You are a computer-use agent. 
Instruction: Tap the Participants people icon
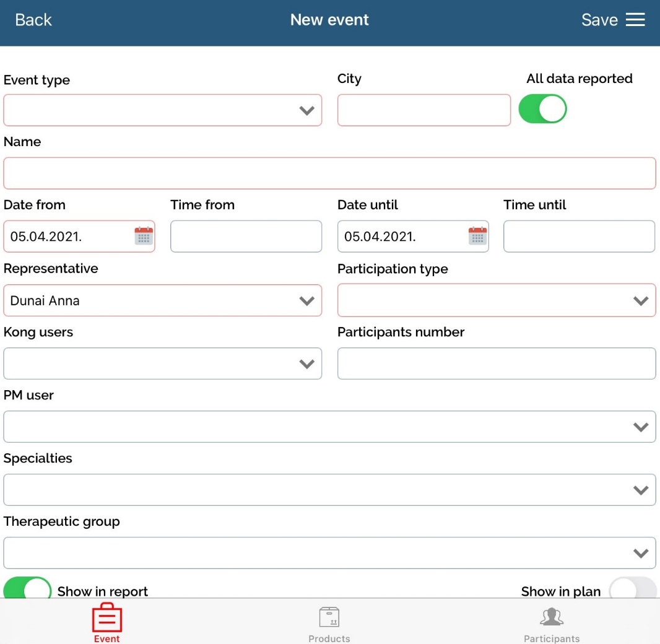pos(552,618)
